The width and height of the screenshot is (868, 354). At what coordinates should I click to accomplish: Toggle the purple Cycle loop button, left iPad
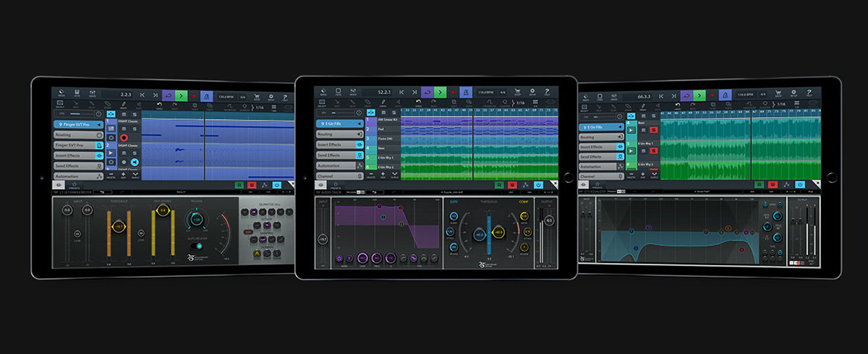(x=169, y=95)
